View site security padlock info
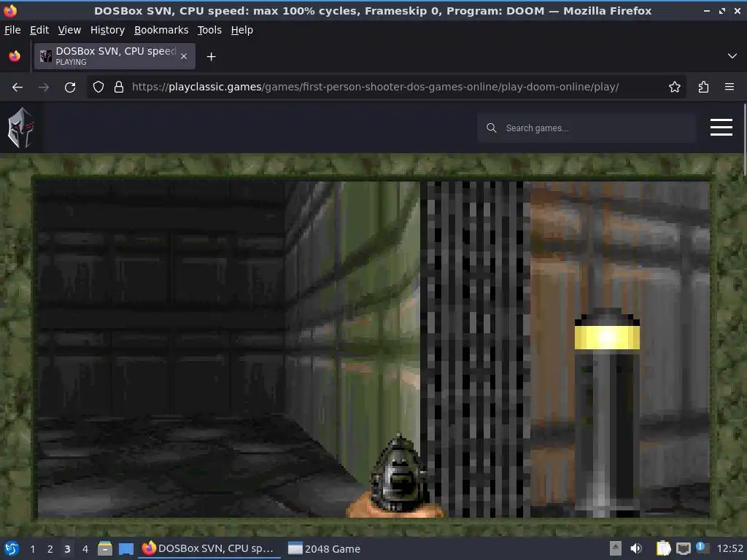Image resolution: width=747 pixels, height=560 pixels. tap(119, 87)
